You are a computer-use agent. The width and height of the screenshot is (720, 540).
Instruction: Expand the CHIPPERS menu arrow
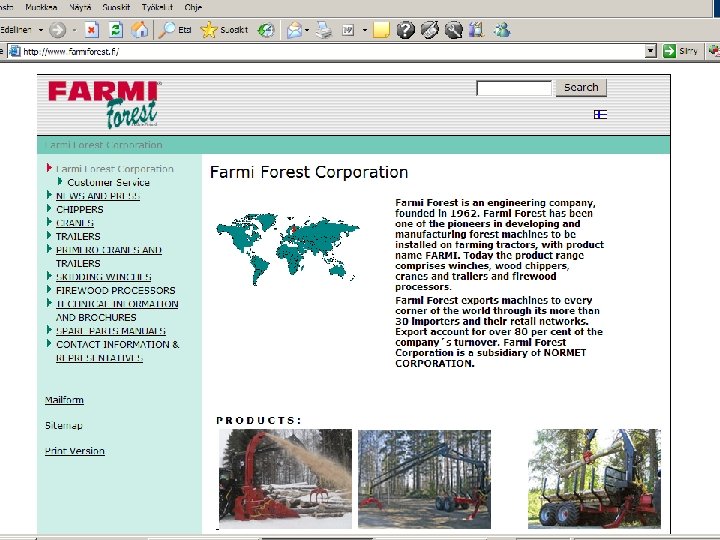coord(49,208)
